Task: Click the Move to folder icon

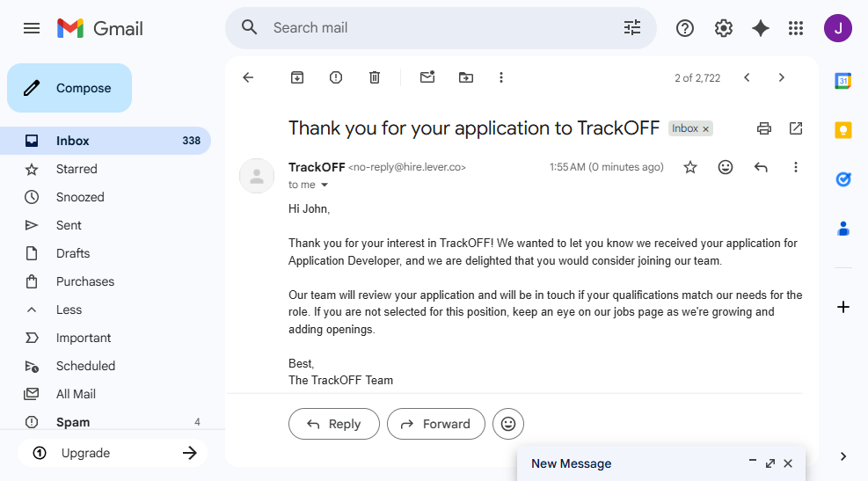Action: pos(466,77)
